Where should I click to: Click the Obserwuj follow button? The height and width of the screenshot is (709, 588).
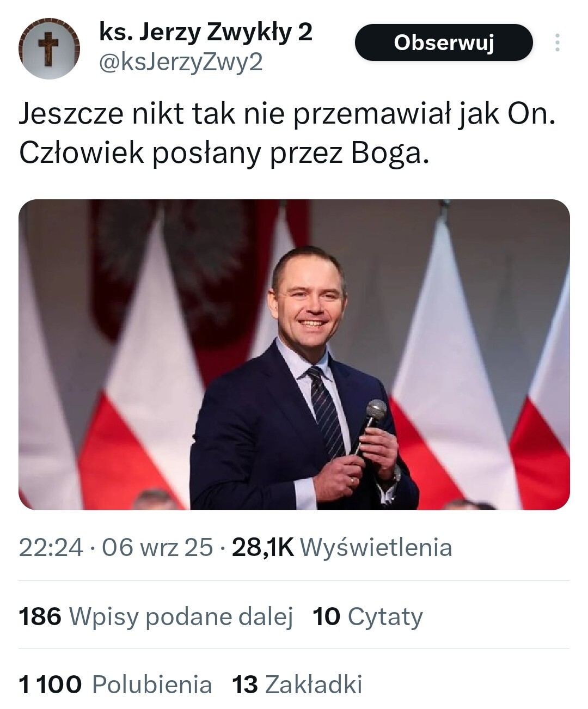pos(443,42)
